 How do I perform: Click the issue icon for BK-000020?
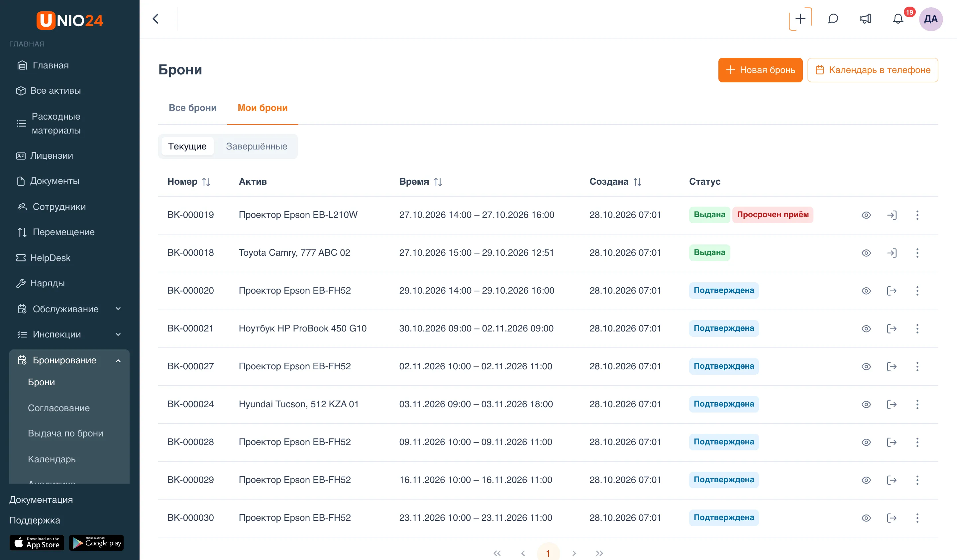[892, 291]
